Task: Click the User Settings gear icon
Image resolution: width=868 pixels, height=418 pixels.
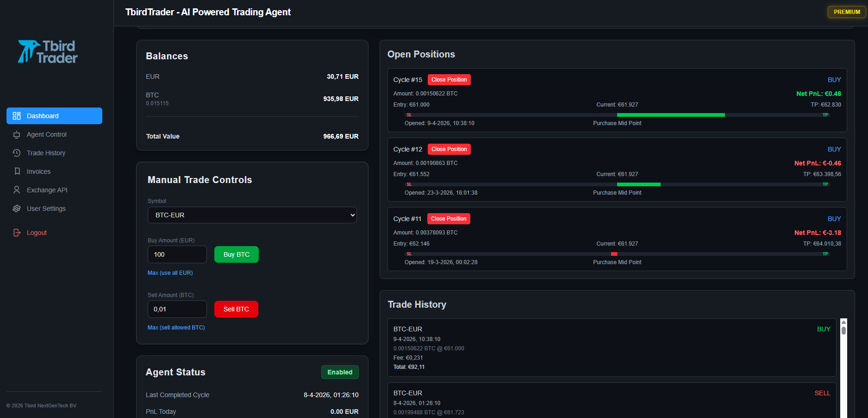Action: click(17, 209)
